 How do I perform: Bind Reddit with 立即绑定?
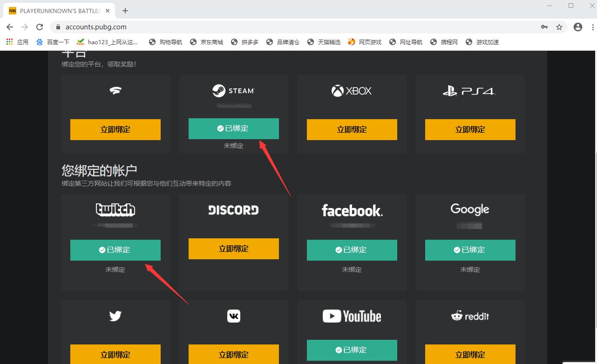click(x=470, y=354)
